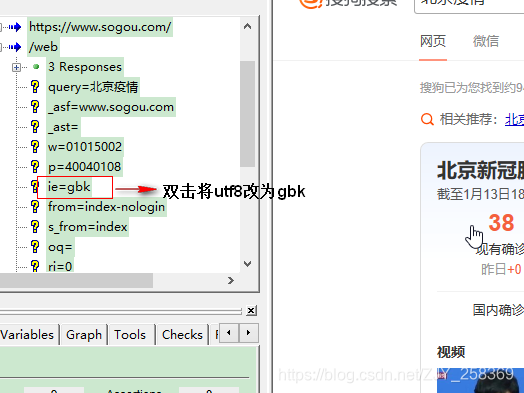The image size is (524, 393).
Task: Click the green dot icon of 3 Responses
Action: [36, 67]
